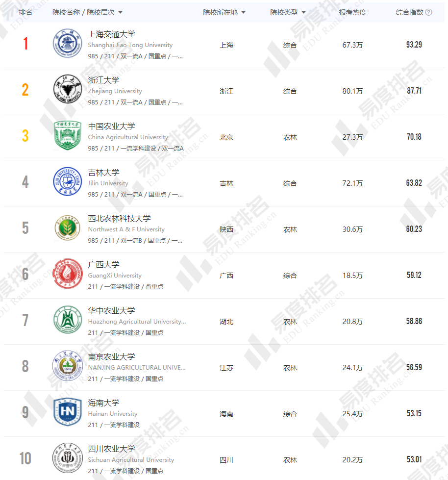Click the help icon beside 综合指数
This screenshot has height=480, width=448.
pos(429,12)
